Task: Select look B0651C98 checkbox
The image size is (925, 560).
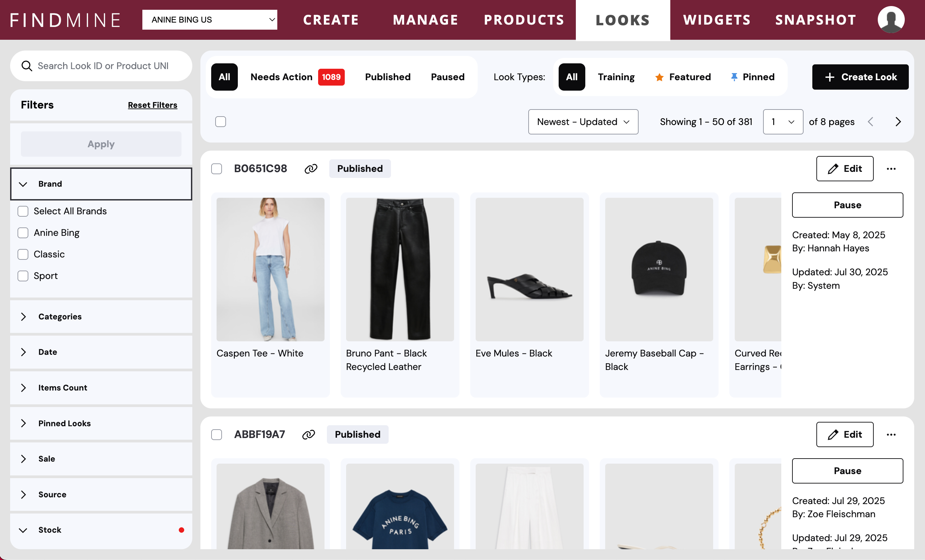Action: pos(217,169)
